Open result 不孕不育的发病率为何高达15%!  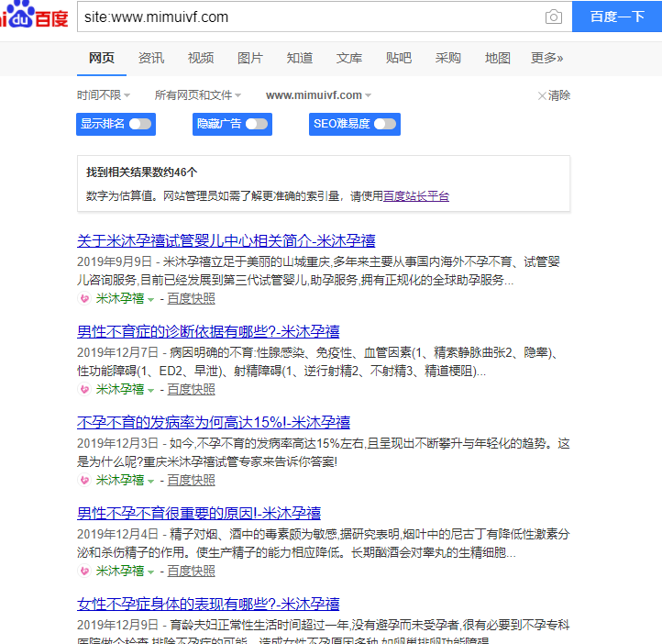coord(214,422)
